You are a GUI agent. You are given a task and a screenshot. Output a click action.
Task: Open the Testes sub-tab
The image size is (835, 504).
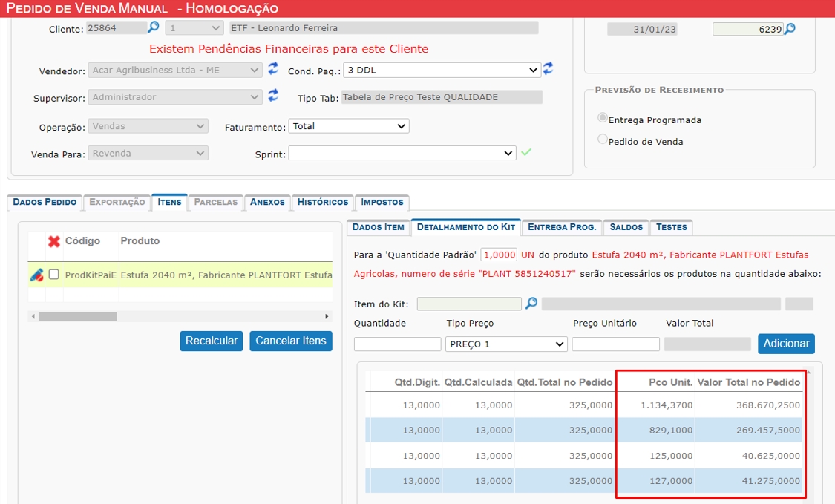(x=672, y=227)
